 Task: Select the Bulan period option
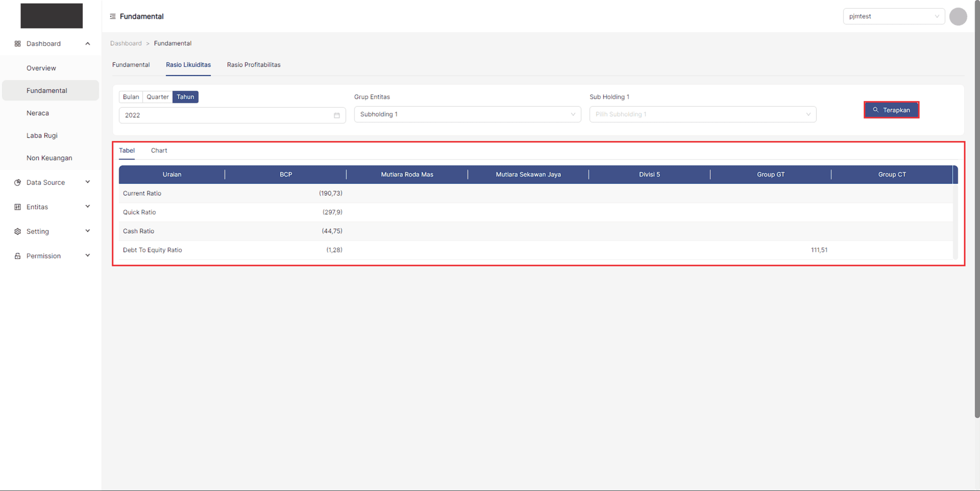131,97
